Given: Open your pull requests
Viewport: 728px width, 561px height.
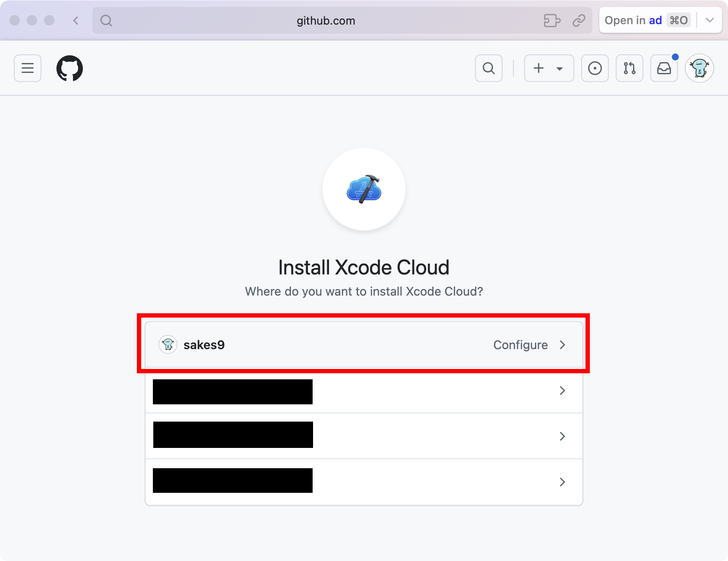Looking at the screenshot, I should [629, 68].
